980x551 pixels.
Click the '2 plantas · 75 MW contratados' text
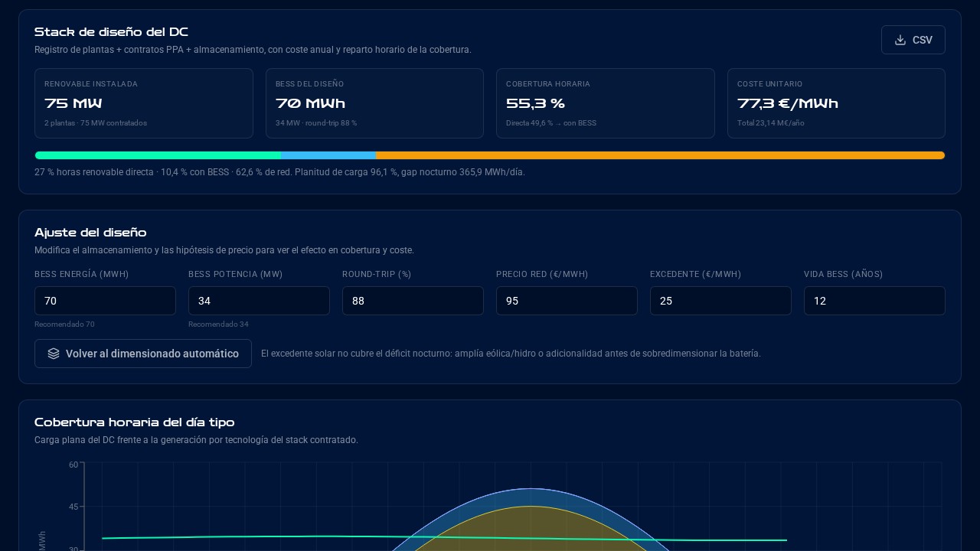[x=96, y=123]
